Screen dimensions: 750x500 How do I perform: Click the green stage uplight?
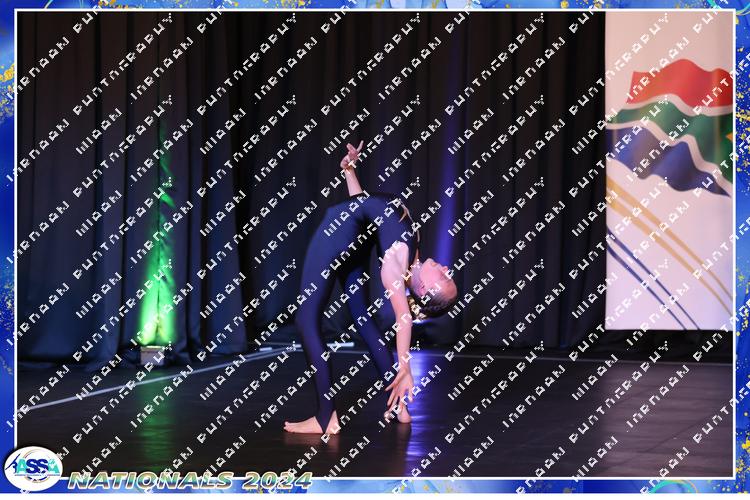coord(152,356)
